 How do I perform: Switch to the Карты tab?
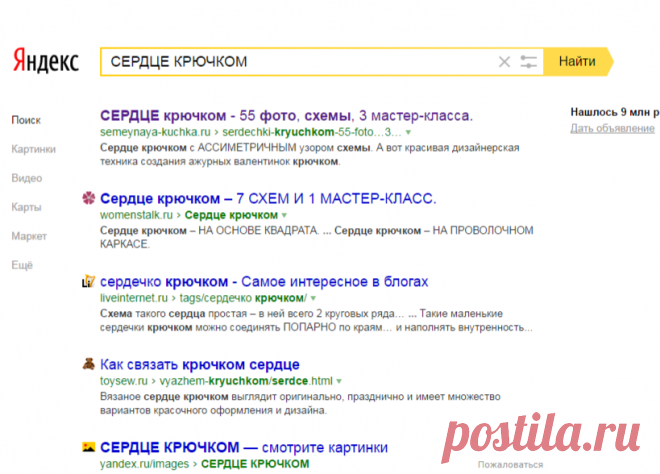[26, 208]
